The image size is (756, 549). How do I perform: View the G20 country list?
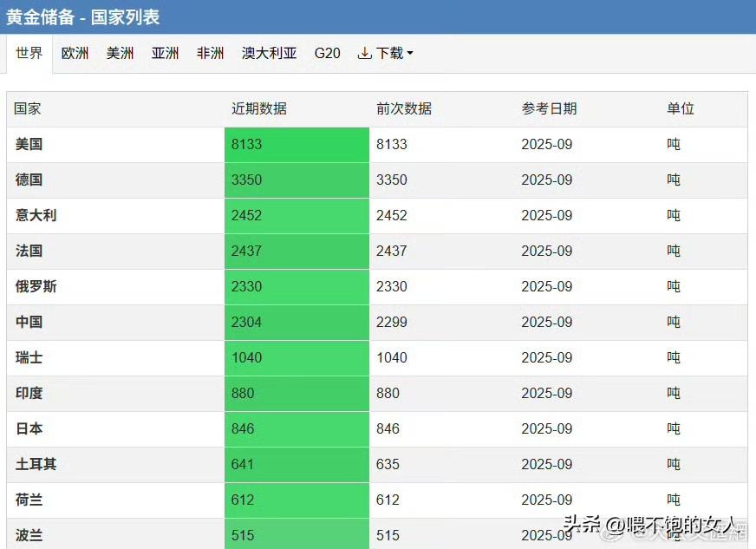327,53
